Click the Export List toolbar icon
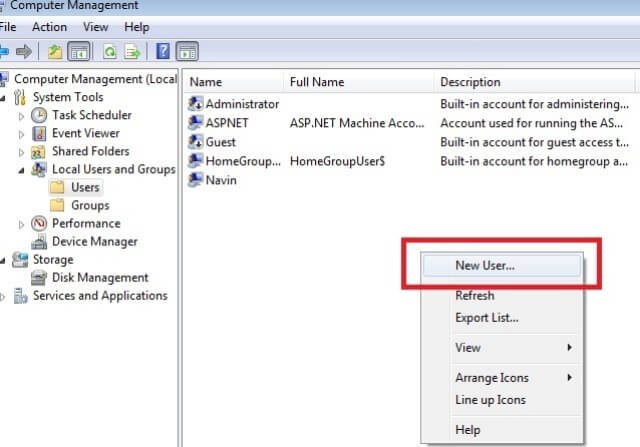Screen dimensions: 640x447 [x=132, y=52]
